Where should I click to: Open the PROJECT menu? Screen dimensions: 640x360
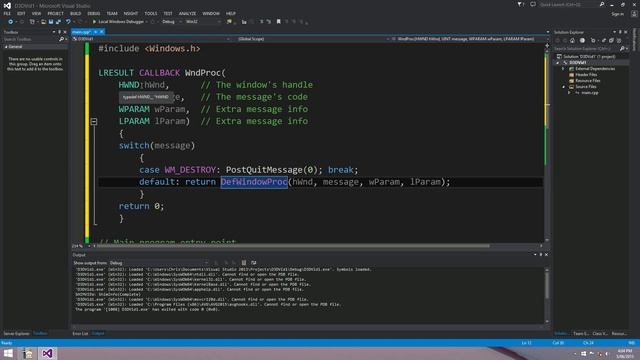(x=55, y=13)
